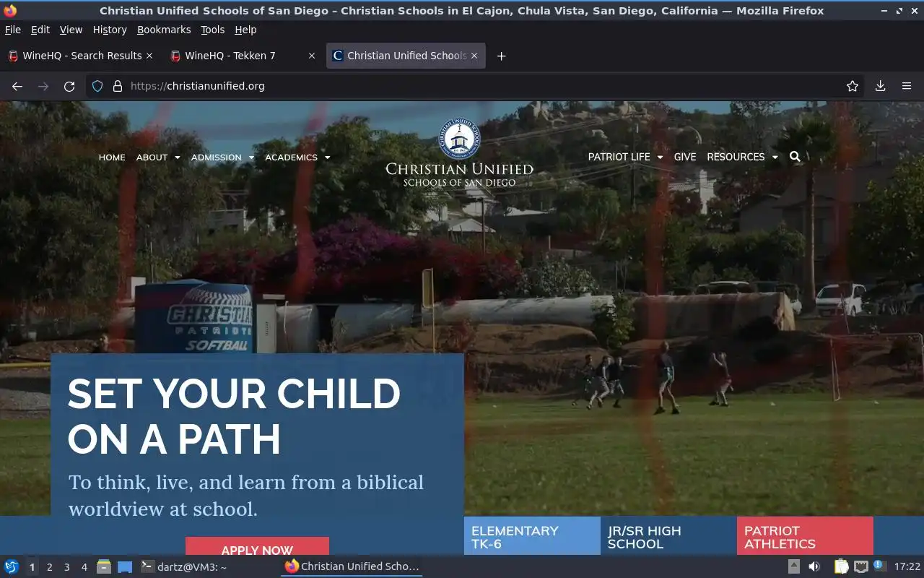Show the desktop from taskbar
The width and height of the screenshot is (924, 578).
(x=125, y=566)
